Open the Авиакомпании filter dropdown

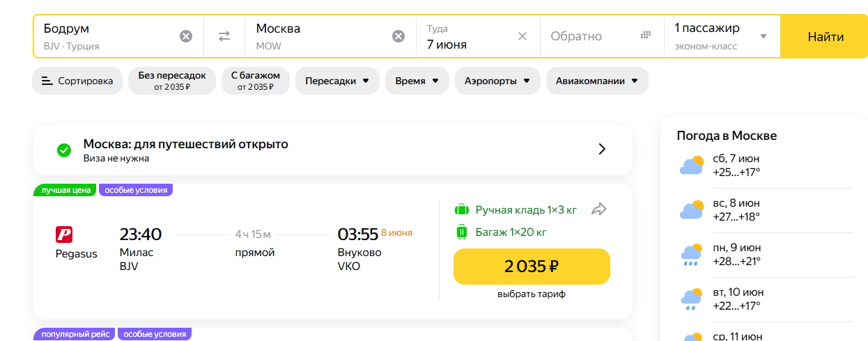tap(596, 81)
